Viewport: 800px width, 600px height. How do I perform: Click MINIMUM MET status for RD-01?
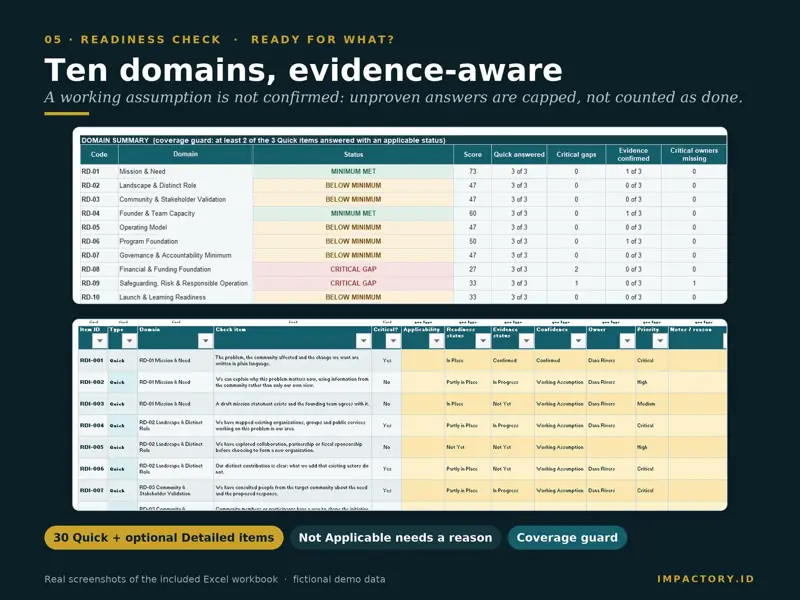[x=353, y=171]
